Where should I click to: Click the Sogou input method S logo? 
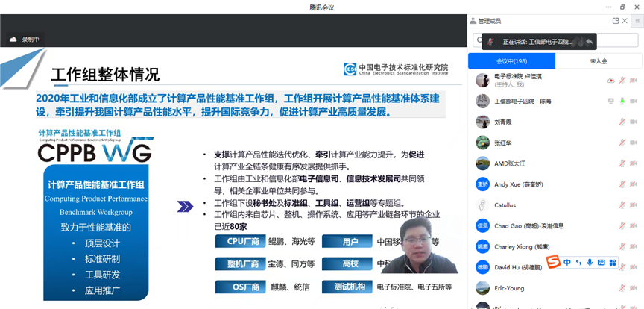554,261
